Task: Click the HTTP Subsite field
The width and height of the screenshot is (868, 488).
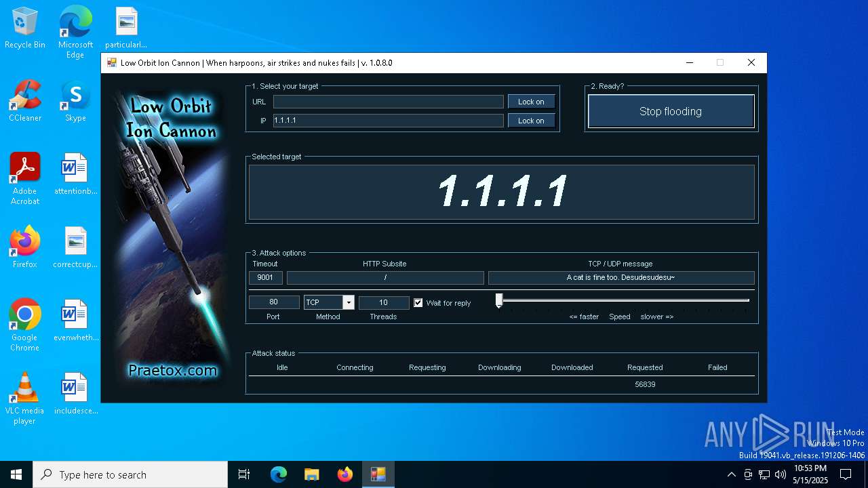Action: pyautogui.click(x=385, y=278)
